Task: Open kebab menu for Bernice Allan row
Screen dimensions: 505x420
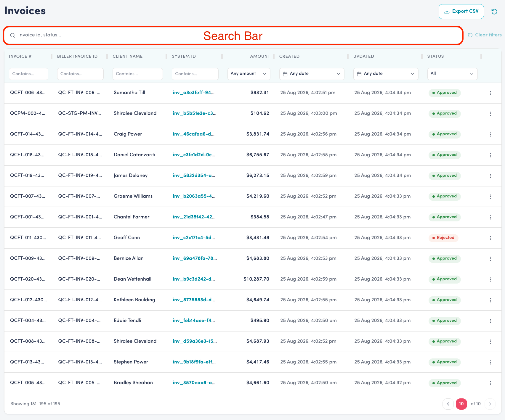Action: pyautogui.click(x=490, y=259)
